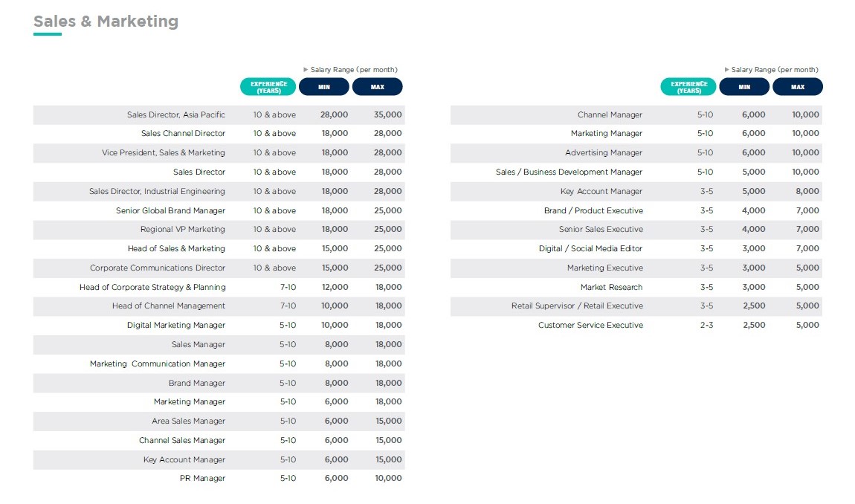Screen dimensions: 855x504
Task: Click the triangle marker beside left Salary Range label
Action: click(x=306, y=70)
